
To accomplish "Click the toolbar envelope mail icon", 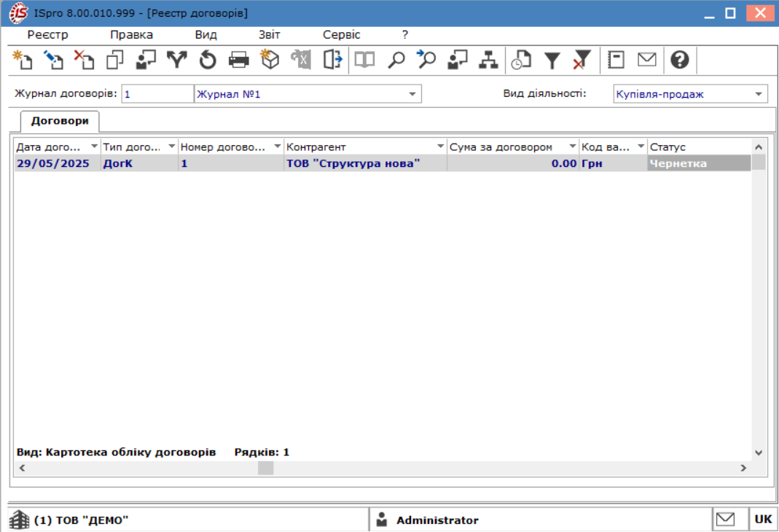I will (x=647, y=60).
